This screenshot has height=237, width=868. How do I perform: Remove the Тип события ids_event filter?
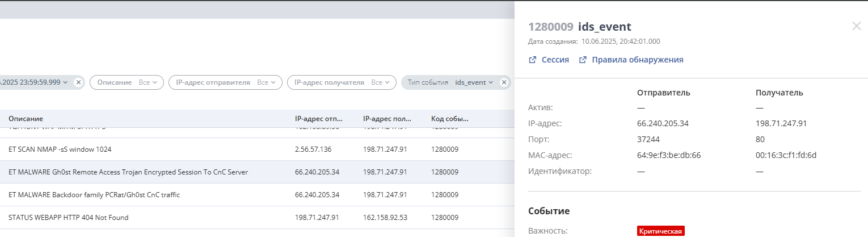tap(503, 82)
